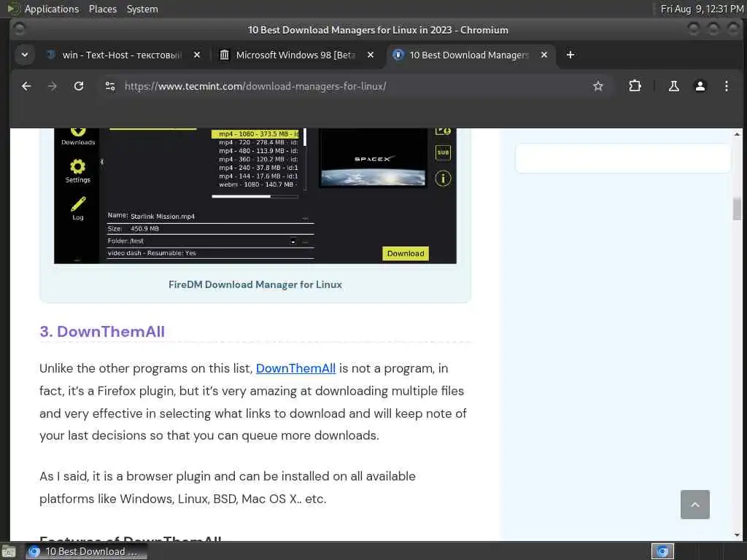Close the Microsoft Windows 98 tab
This screenshot has width=747, height=560.
(x=371, y=55)
